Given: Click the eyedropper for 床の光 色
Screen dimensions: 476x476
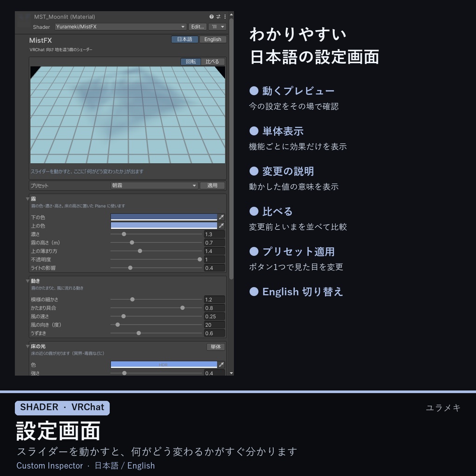Looking at the screenshot, I should click(222, 364).
